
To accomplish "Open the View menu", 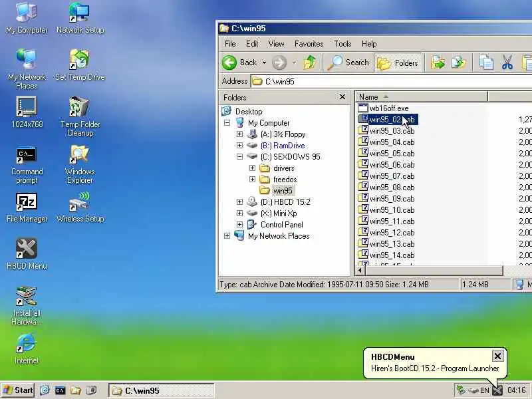I will click(x=276, y=44).
